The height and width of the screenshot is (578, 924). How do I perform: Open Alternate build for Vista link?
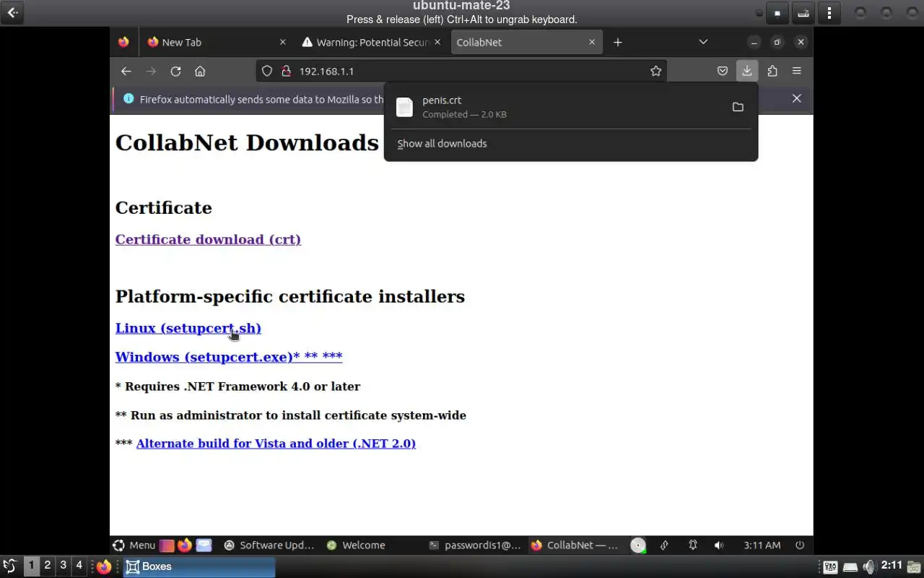[x=276, y=444]
